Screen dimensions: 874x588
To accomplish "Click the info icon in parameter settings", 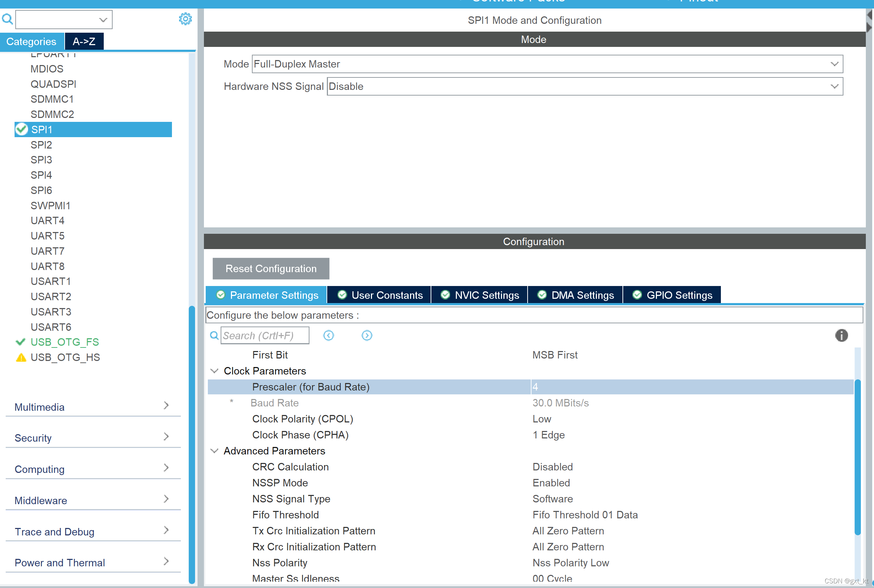I will [841, 335].
